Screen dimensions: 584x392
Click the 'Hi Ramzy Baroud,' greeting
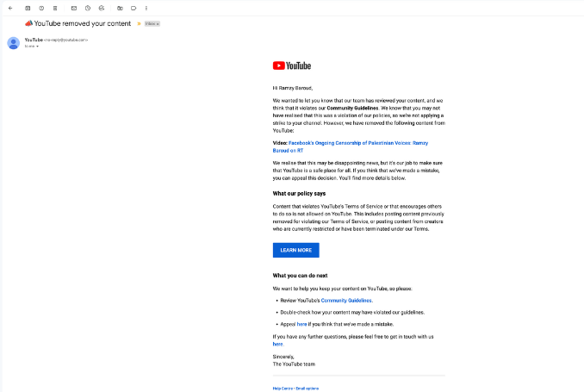pos(292,88)
